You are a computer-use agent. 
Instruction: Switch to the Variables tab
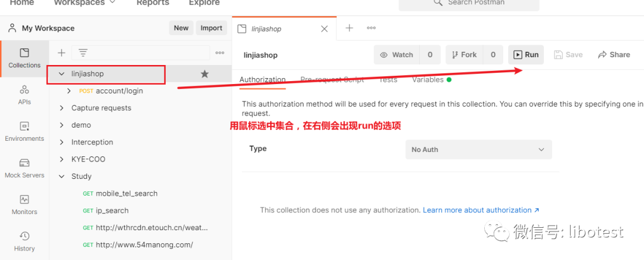click(x=432, y=80)
